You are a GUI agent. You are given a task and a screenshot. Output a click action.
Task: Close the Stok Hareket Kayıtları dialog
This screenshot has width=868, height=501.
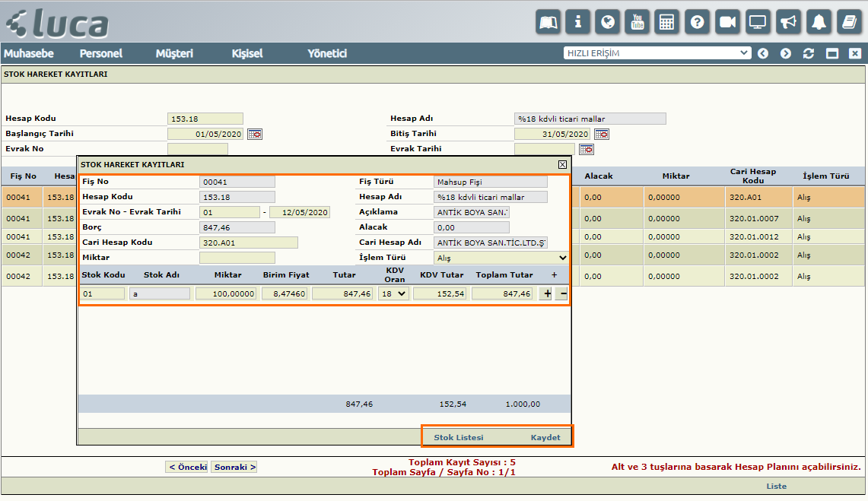coord(562,165)
